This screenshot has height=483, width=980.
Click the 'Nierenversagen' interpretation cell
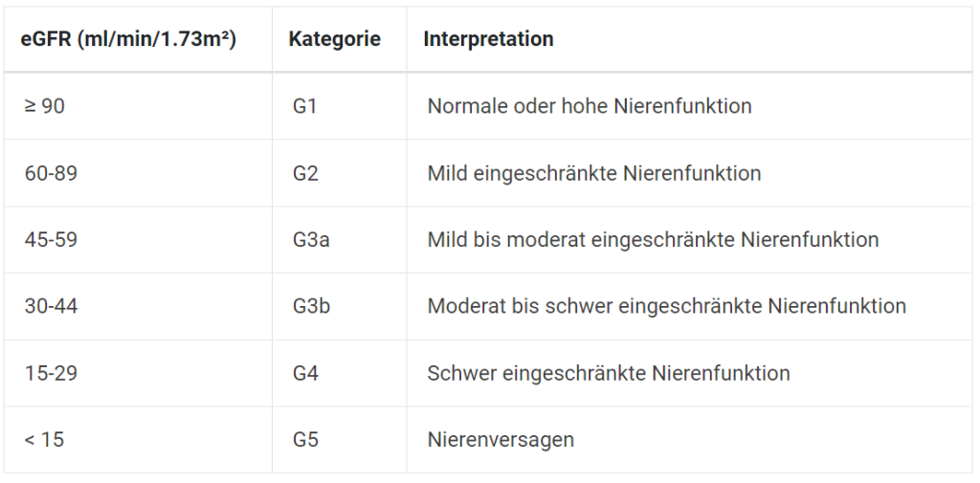click(x=501, y=440)
